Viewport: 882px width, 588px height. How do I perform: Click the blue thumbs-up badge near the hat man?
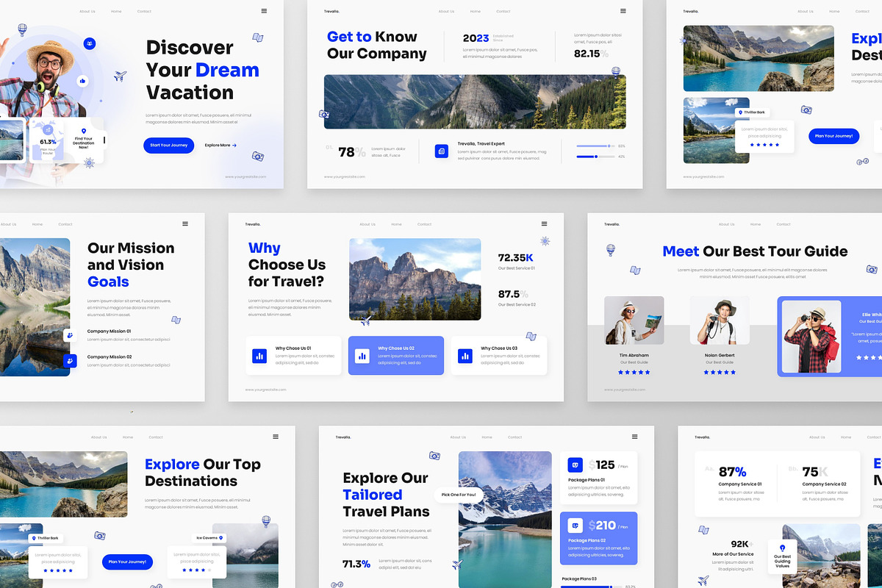click(82, 81)
